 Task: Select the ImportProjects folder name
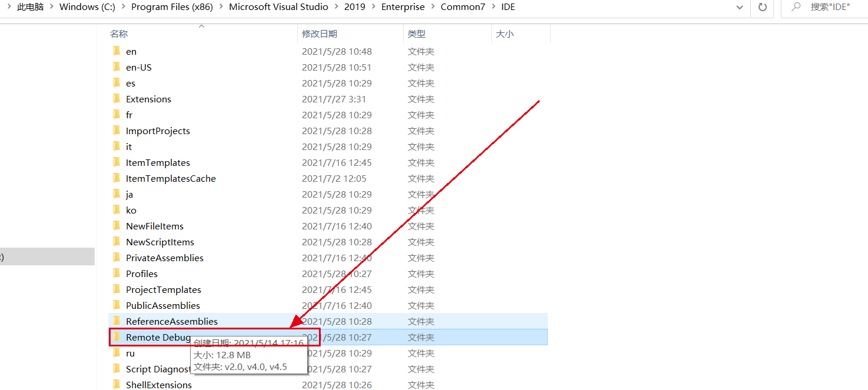pos(158,131)
